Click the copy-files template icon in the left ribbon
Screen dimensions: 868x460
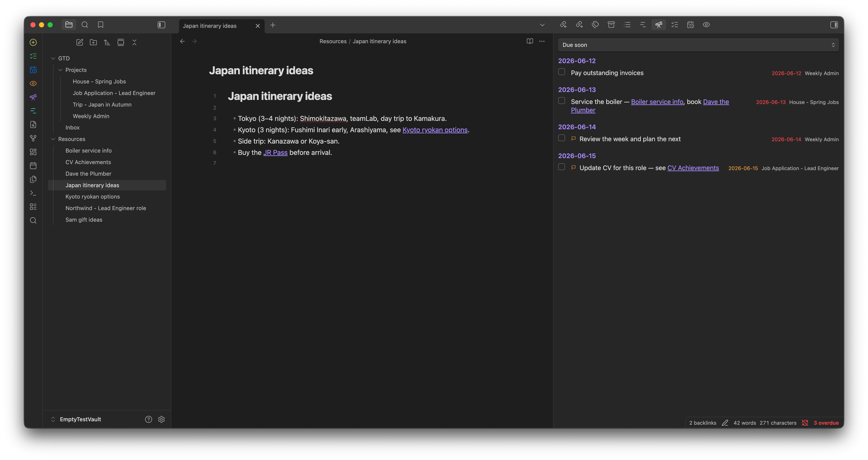tap(33, 179)
